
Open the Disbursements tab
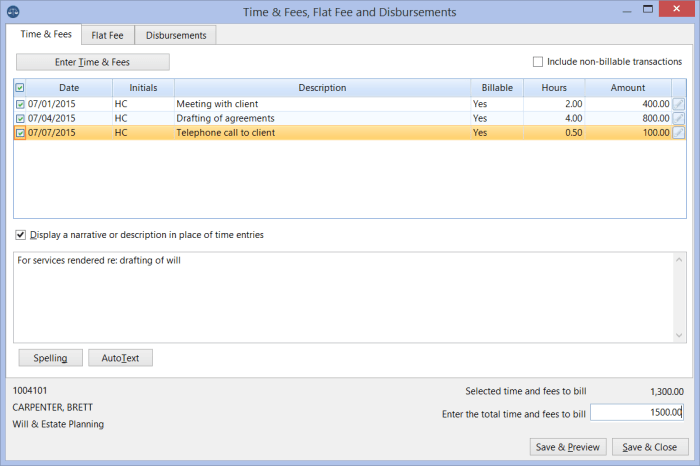[x=176, y=35]
